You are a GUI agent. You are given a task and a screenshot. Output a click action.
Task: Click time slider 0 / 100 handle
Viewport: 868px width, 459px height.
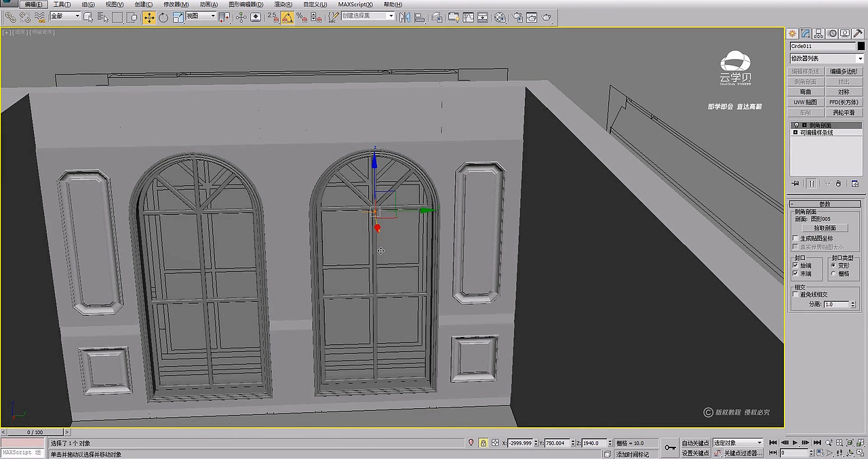(35, 432)
